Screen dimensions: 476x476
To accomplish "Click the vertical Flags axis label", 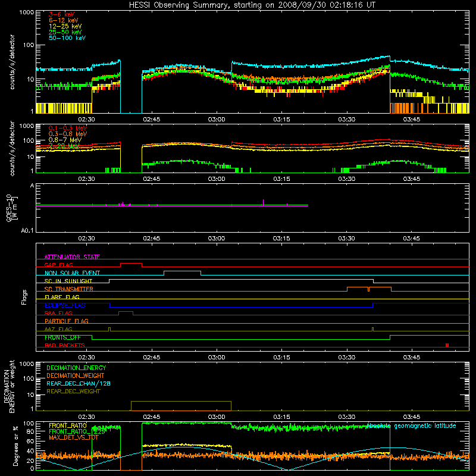I will coord(24,297).
